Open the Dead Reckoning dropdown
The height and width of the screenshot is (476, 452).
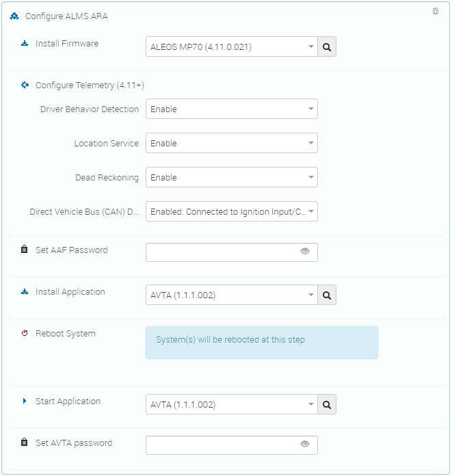[x=231, y=177]
